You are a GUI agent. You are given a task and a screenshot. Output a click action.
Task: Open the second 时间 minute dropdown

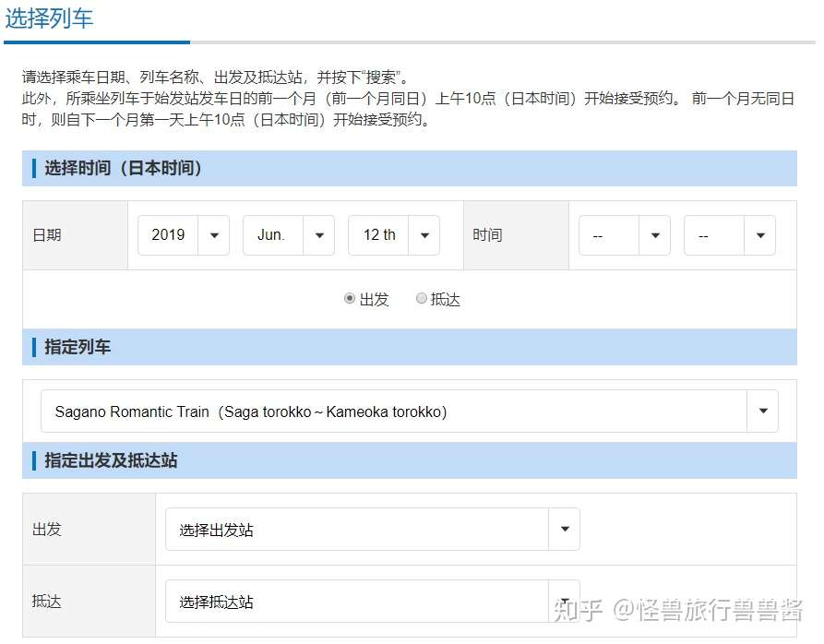tap(730, 234)
